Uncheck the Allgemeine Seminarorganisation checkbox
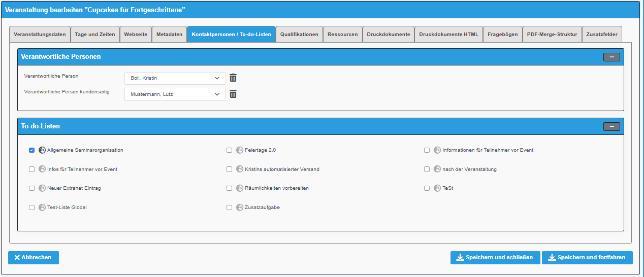This screenshot has height=277, width=644. (x=32, y=150)
